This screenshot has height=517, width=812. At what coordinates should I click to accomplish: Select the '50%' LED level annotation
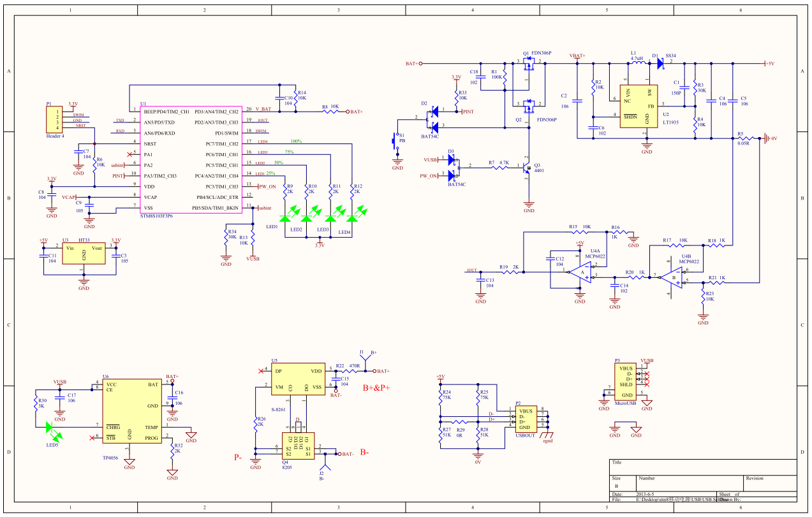click(x=279, y=163)
